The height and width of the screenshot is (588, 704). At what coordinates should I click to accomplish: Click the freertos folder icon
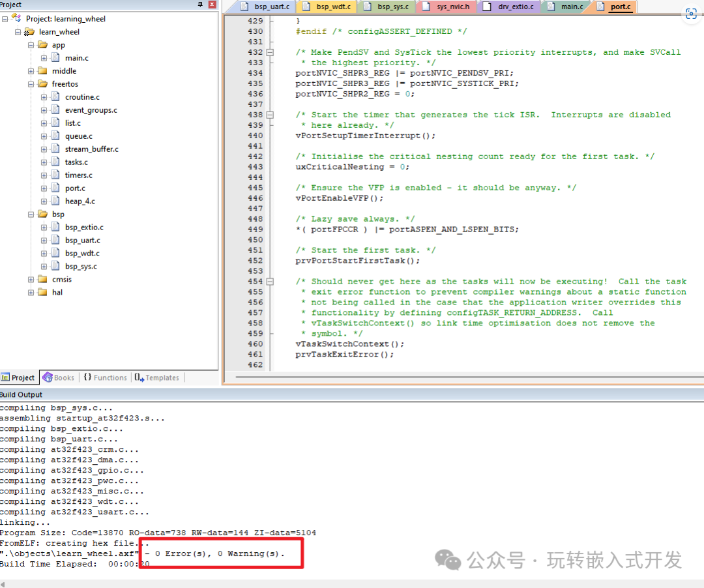point(42,84)
